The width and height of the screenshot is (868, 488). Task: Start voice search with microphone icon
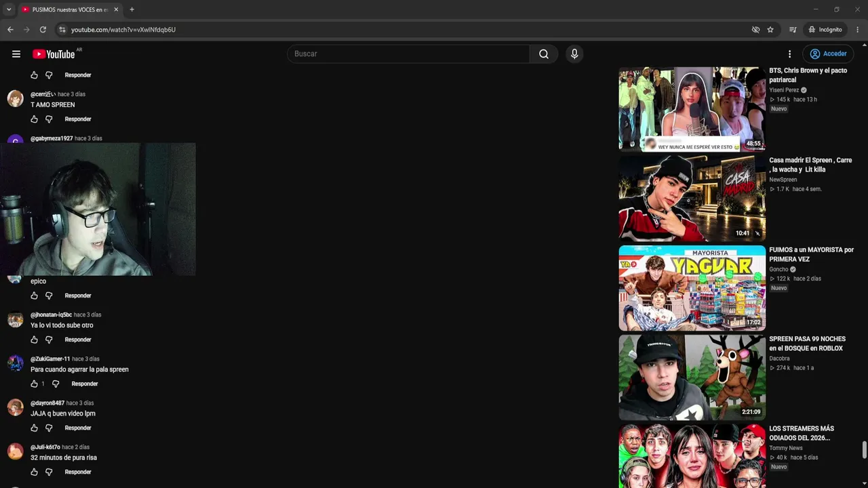(574, 54)
